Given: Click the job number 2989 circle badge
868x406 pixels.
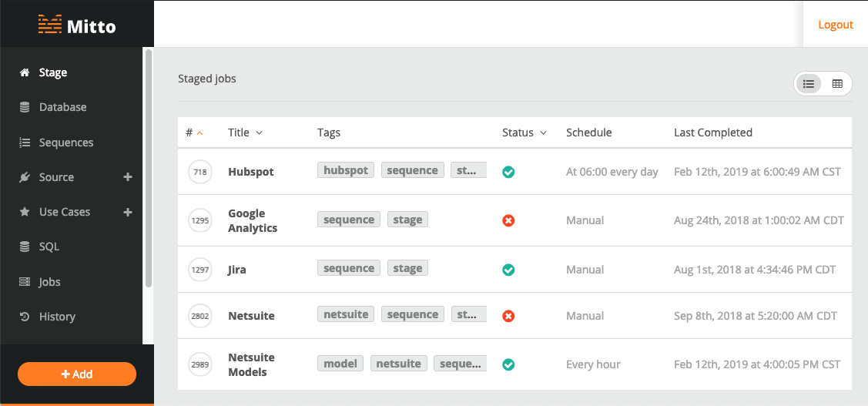Looking at the screenshot, I should coord(199,364).
